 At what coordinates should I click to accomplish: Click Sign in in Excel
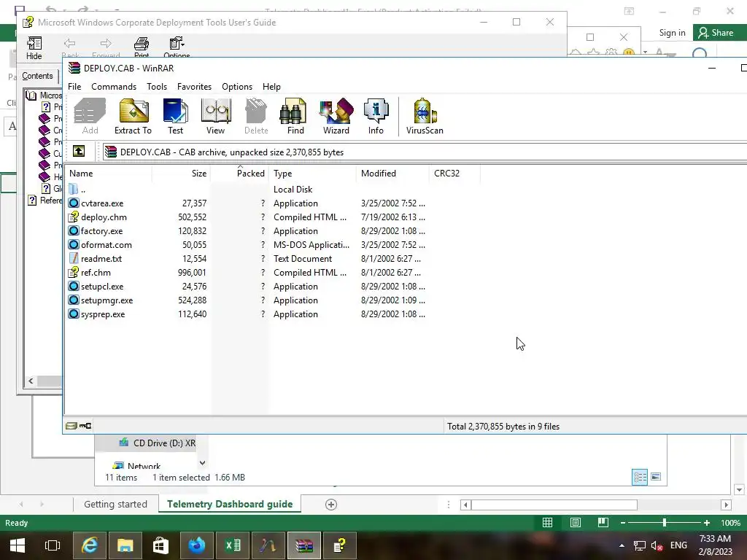coord(672,33)
